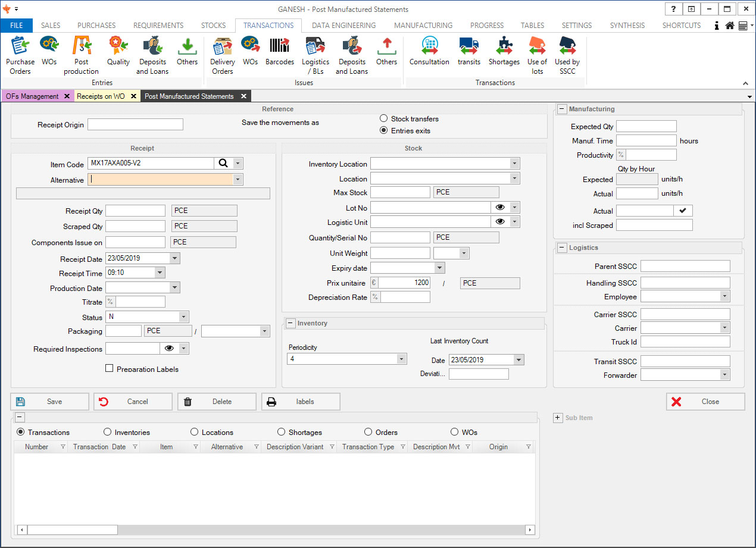Switch to the MANUFACTURING ribbon tab
Viewport: 756px width, 548px height.
pos(423,26)
